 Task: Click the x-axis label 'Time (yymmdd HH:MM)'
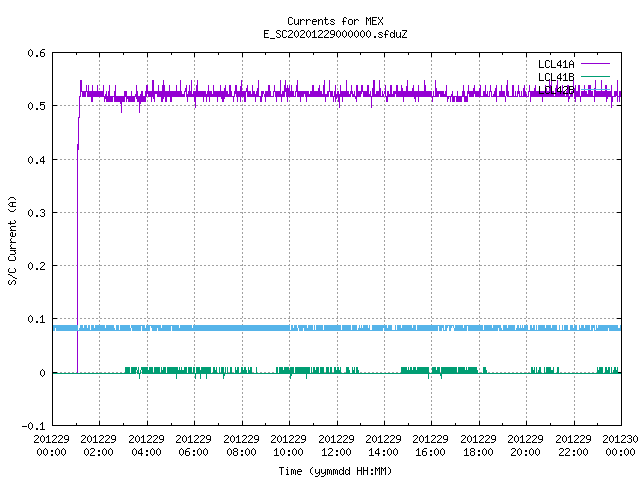click(335, 471)
